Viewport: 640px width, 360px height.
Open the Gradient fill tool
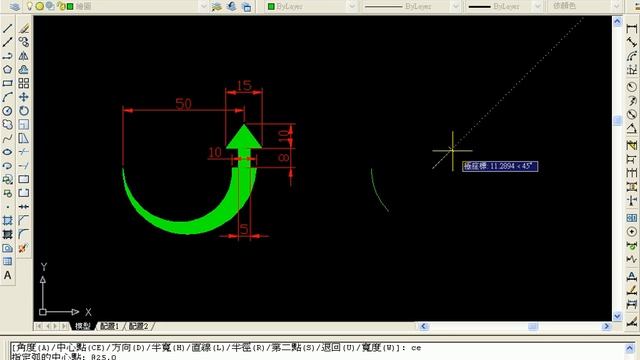7,234
